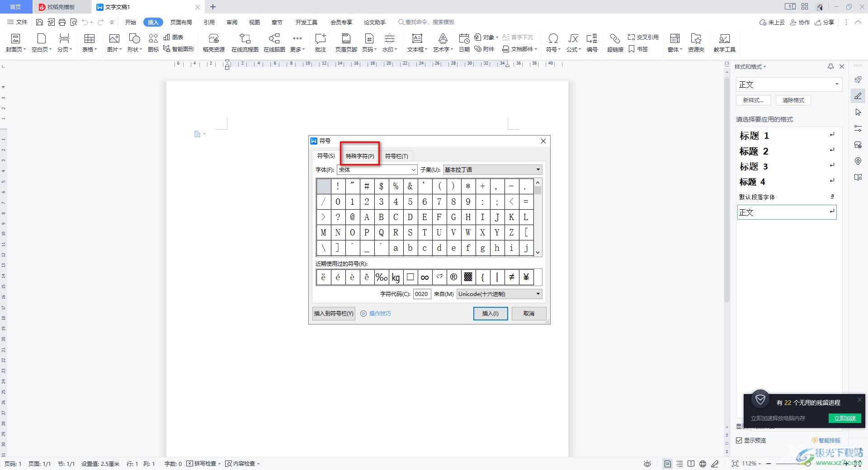868x470 pixels.
Task: Insert a blank page (空白页)
Action: point(41,43)
